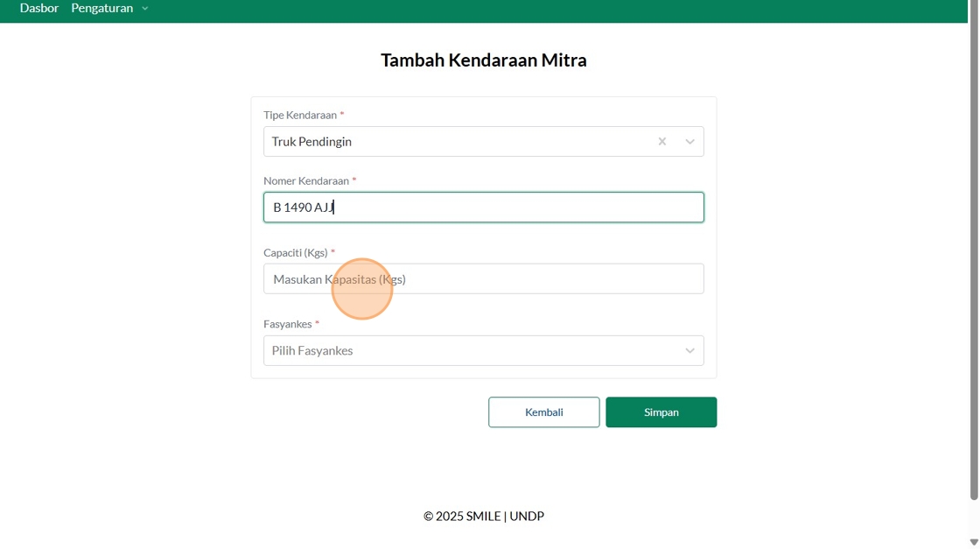Expand the Tipe Kendaraan dropdown arrow
This screenshot has height=549, width=980.
coord(689,142)
